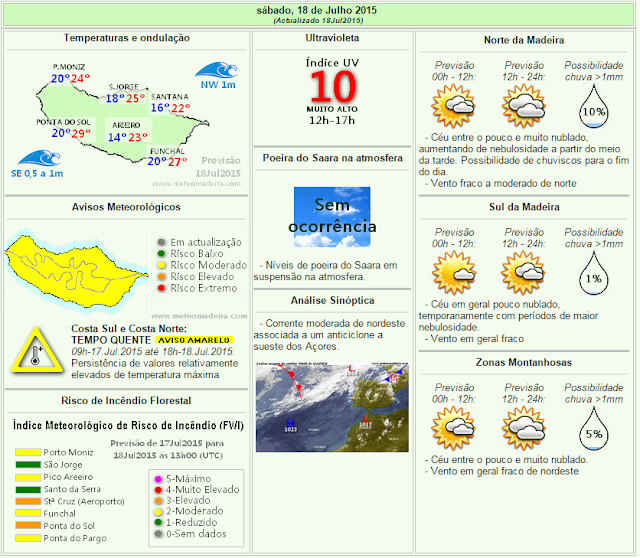Click the green 1-Reduzido legend dot

click(x=158, y=522)
